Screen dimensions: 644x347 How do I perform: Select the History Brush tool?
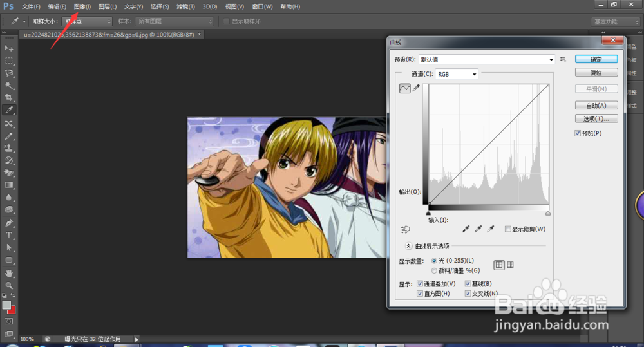click(8, 160)
